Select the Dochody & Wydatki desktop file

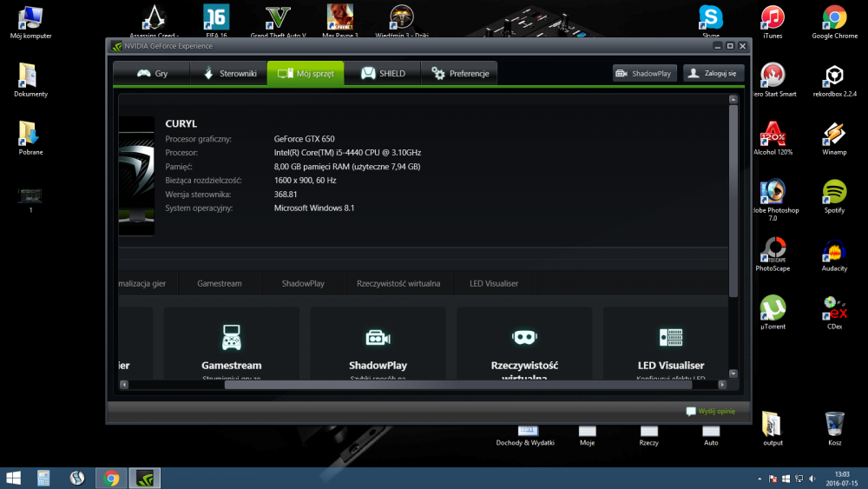click(525, 436)
